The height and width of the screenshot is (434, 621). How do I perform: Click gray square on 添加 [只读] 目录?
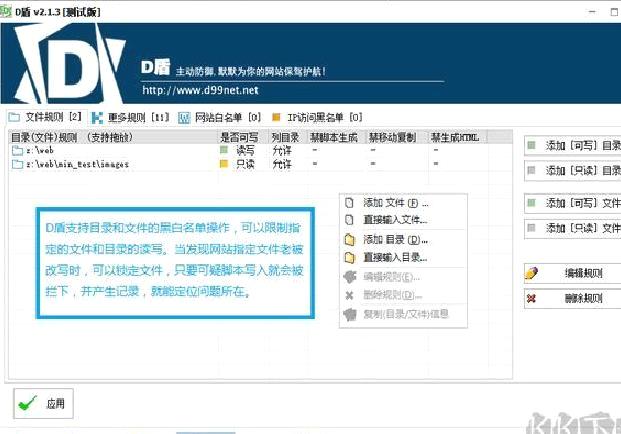(531, 170)
